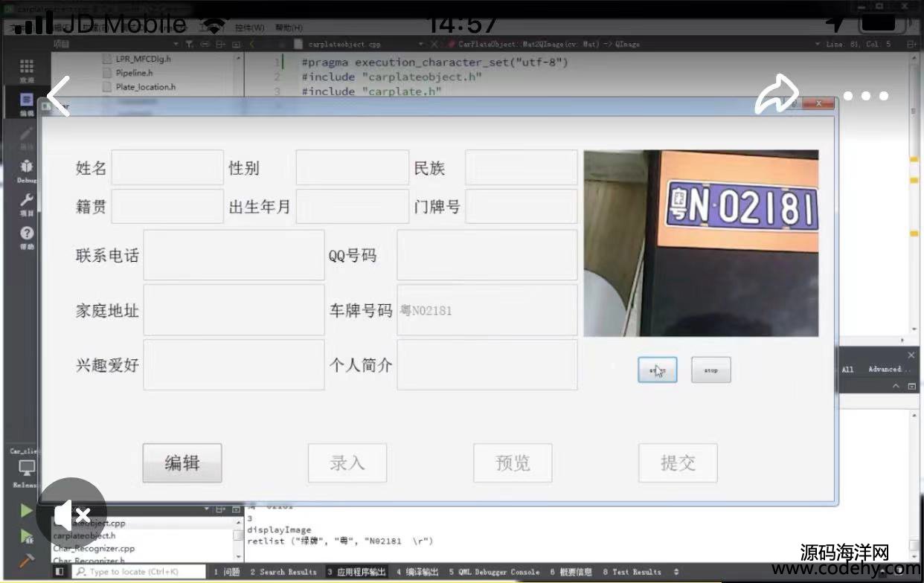Open the open-documents panel dropdown arrow
The image size is (924, 583).
point(207,509)
